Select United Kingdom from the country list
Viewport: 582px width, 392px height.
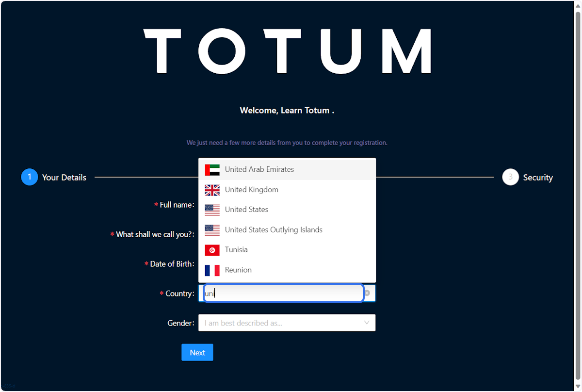pyautogui.click(x=287, y=190)
